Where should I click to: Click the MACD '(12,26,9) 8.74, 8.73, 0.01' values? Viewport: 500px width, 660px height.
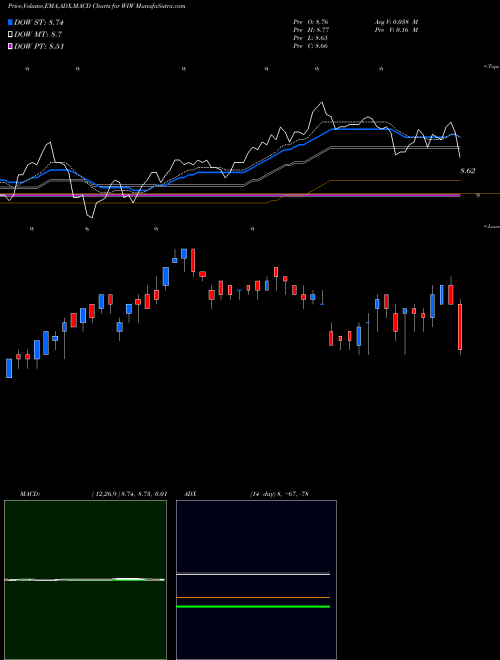pos(130,494)
